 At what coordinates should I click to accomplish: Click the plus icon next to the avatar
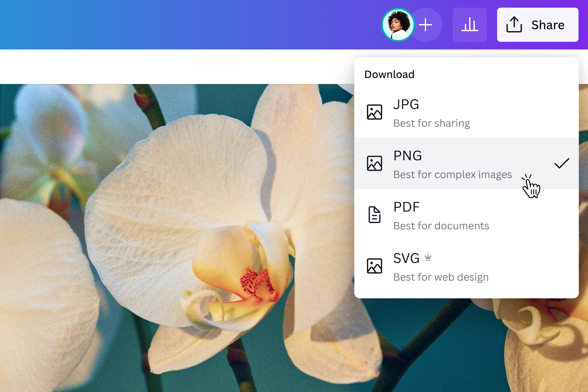click(426, 24)
